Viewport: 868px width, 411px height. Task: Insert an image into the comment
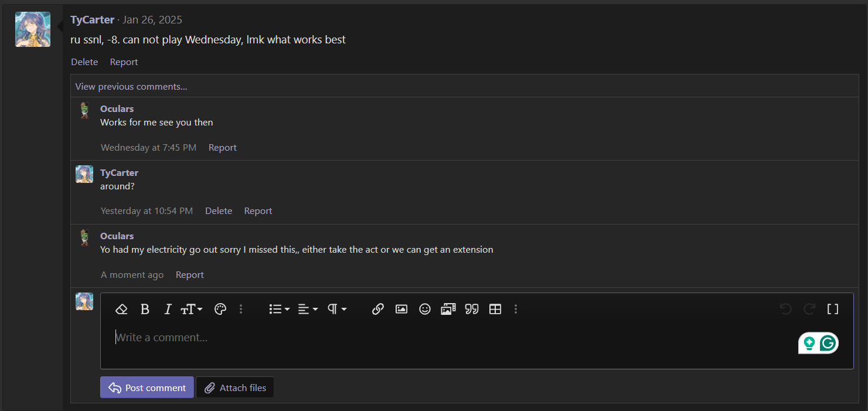[401, 309]
